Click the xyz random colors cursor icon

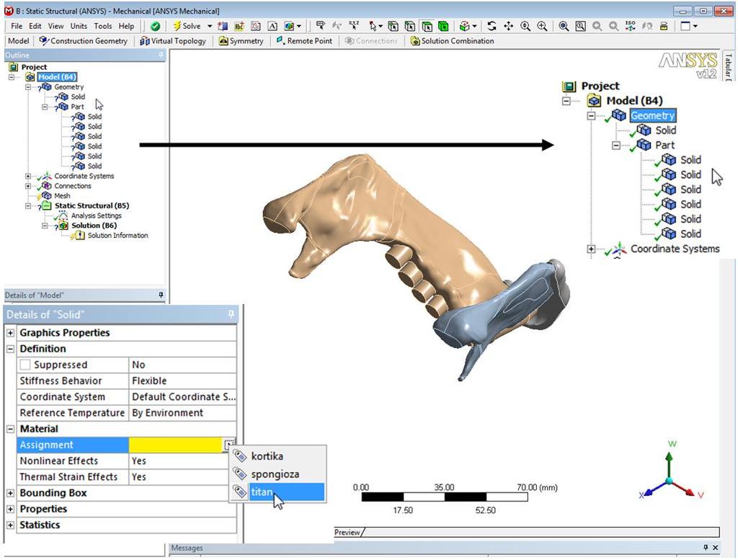[x=354, y=26]
